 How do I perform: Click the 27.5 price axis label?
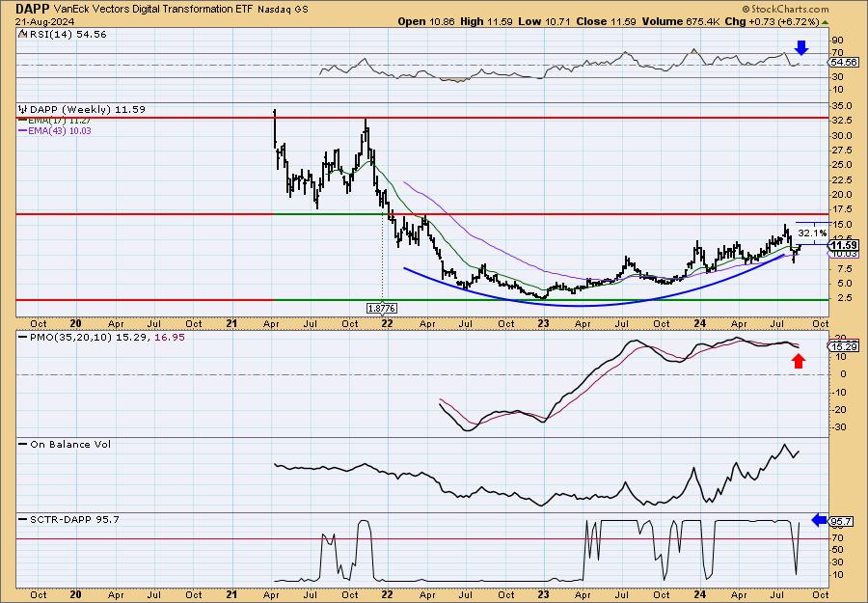pyautogui.click(x=841, y=151)
